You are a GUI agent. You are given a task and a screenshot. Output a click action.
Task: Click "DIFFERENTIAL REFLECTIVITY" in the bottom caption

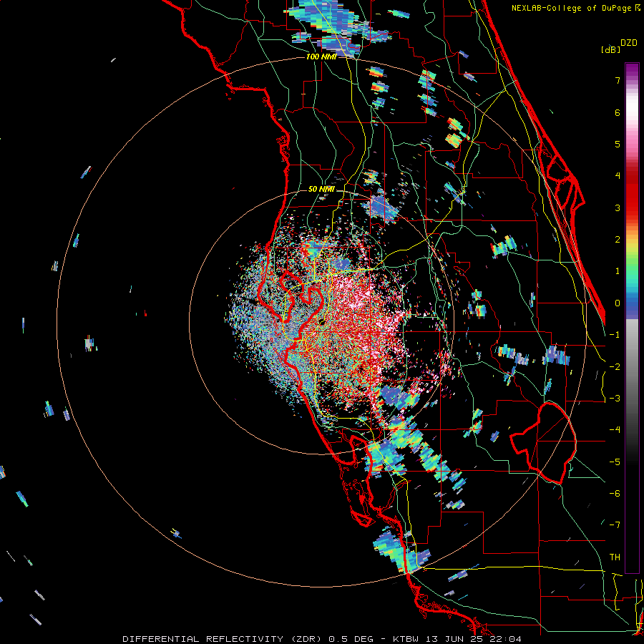click(203, 639)
